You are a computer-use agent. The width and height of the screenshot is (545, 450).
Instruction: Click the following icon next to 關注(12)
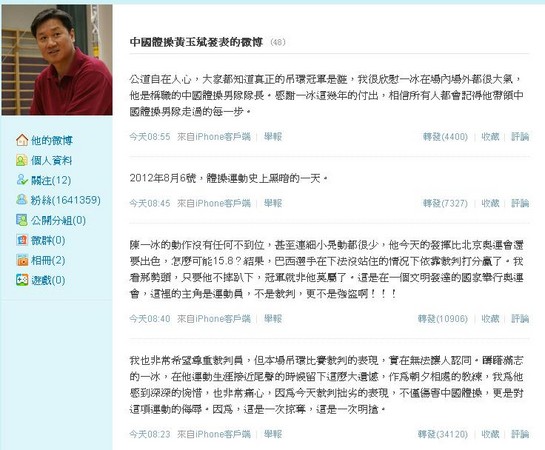pos(22,180)
